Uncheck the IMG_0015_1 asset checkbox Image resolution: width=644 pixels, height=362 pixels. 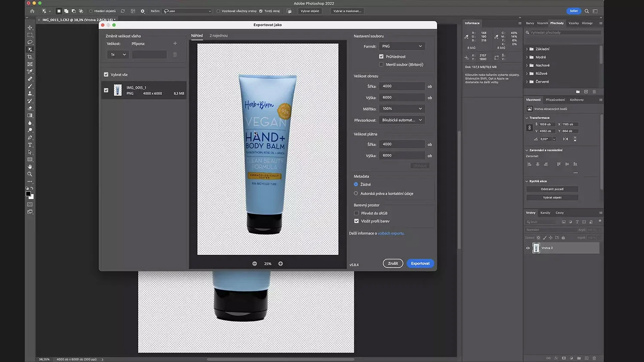coord(106,90)
